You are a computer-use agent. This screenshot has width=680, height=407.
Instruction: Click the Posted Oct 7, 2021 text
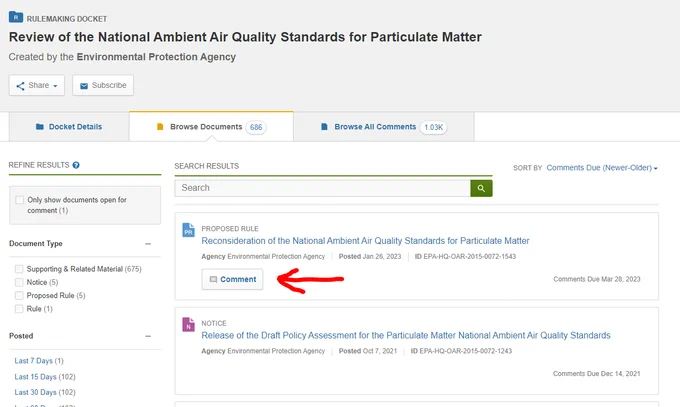point(368,351)
